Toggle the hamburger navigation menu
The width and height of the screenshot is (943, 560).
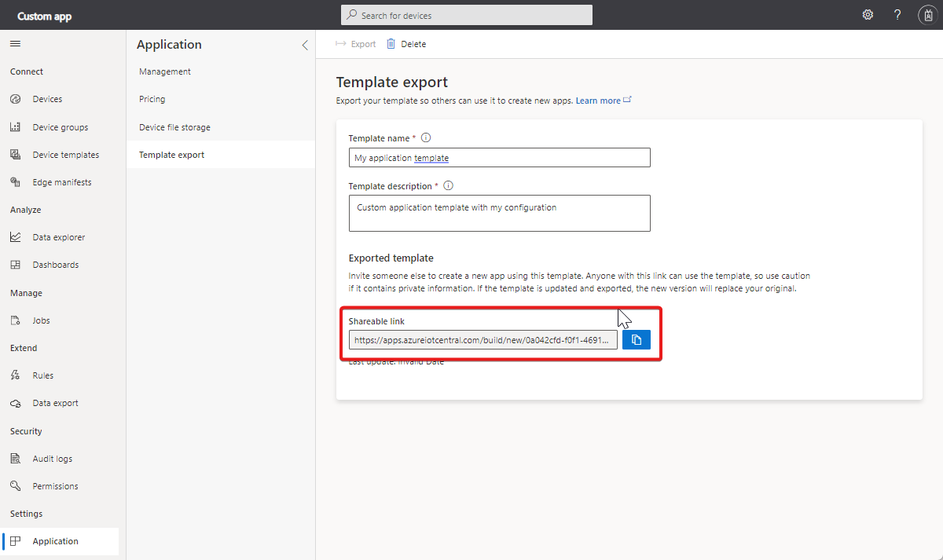pyautogui.click(x=15, y=44)
